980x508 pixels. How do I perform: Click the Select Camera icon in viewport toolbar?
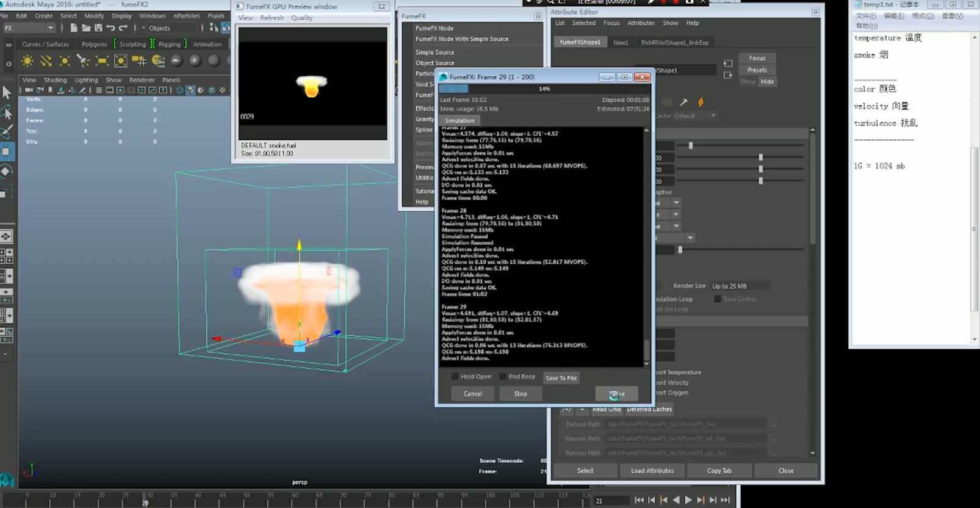point(29,90)
